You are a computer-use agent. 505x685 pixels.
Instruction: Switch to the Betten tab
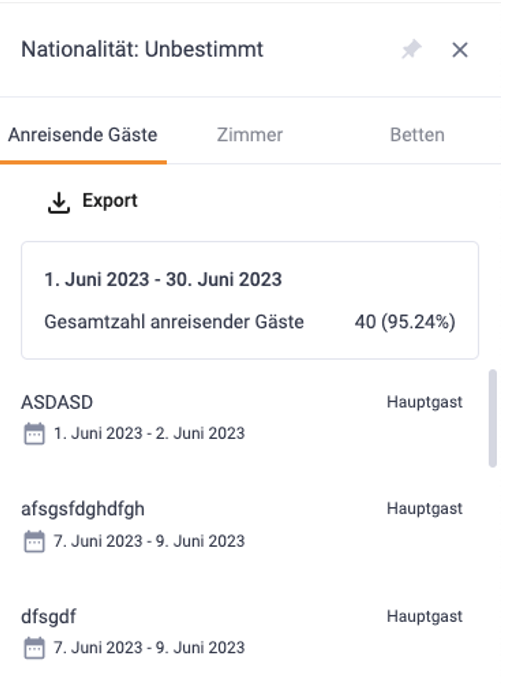(x=417, y=135)
